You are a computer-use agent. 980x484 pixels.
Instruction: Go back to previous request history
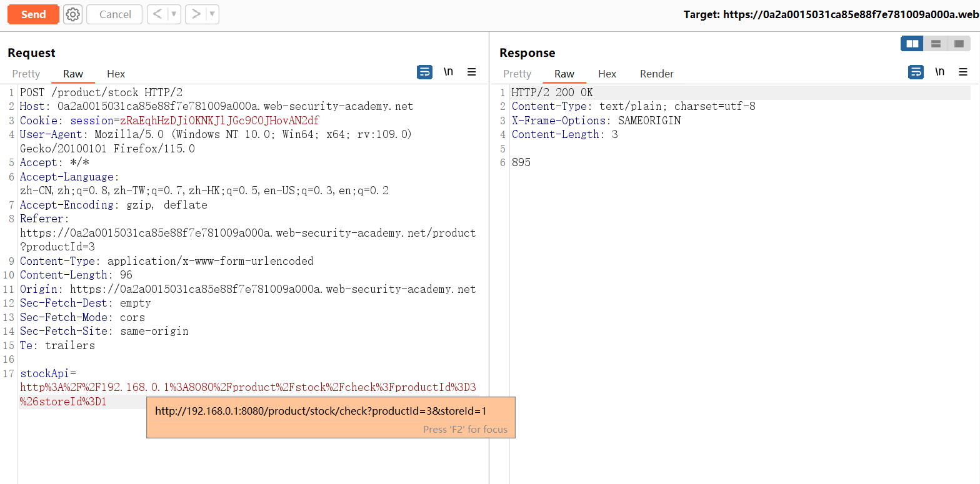(157, 14)
